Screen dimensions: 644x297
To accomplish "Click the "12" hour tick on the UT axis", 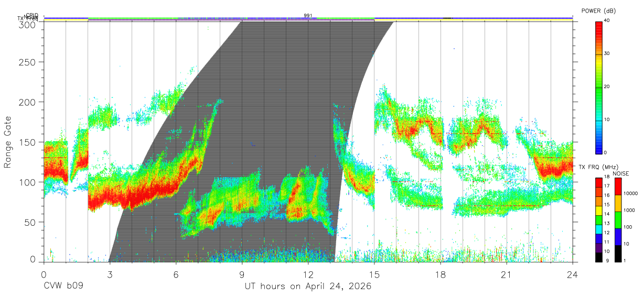I will tap(308, 275).
